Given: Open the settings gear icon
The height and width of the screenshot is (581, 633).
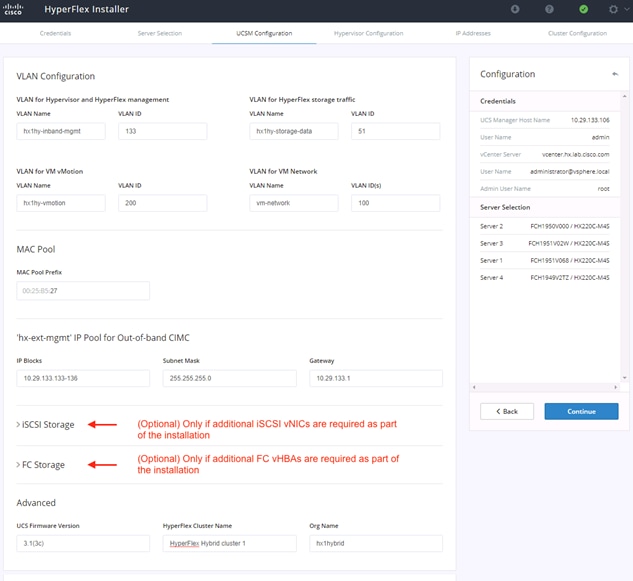Looking at the screenshot, I should coord(613,9).
